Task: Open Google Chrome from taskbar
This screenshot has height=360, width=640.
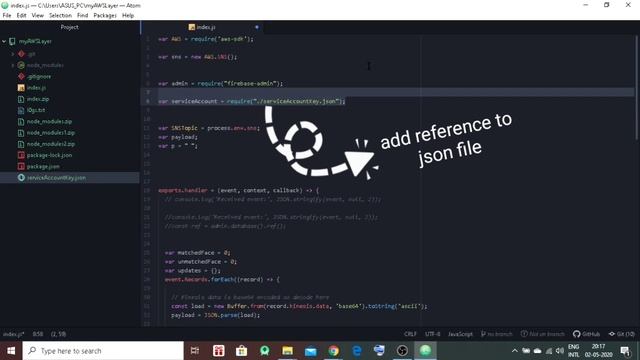Action: point(333,351)
